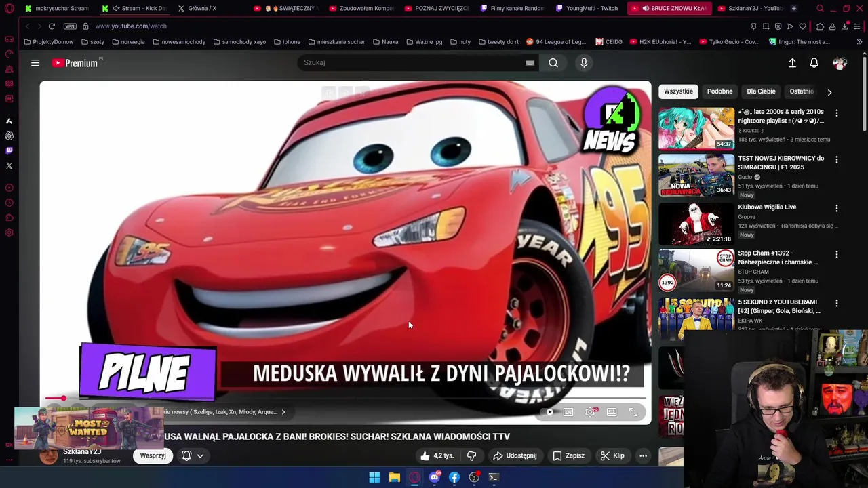Select the Podobne filter chip
This screenshot has width=868, height=488.
point(719,91)
